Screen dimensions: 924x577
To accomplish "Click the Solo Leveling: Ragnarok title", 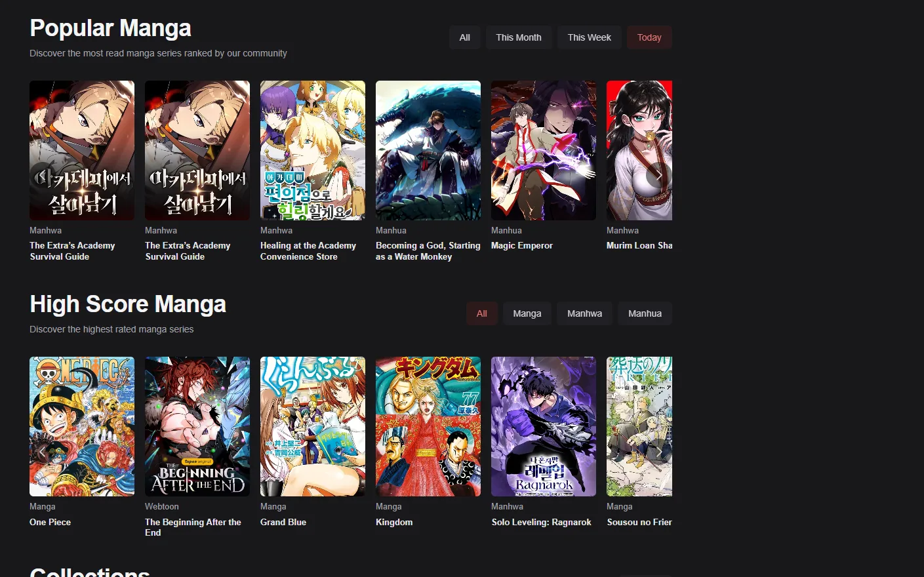I will [541, 522].
